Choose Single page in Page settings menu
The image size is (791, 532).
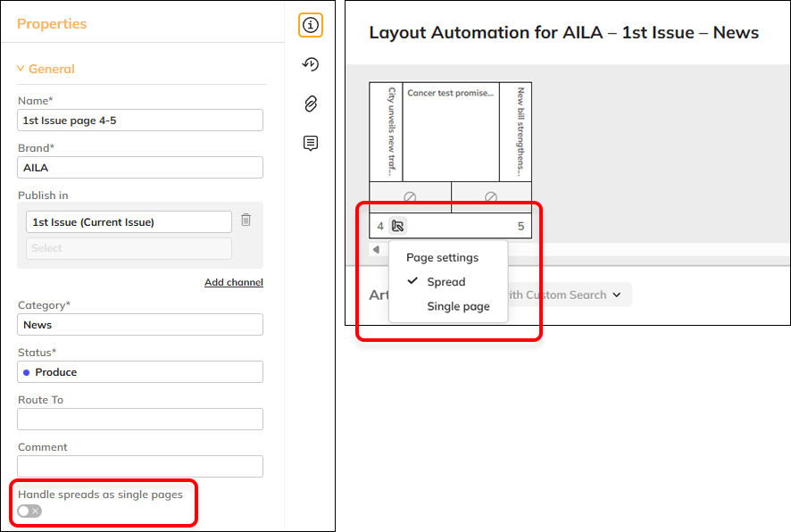click(458, 306)
